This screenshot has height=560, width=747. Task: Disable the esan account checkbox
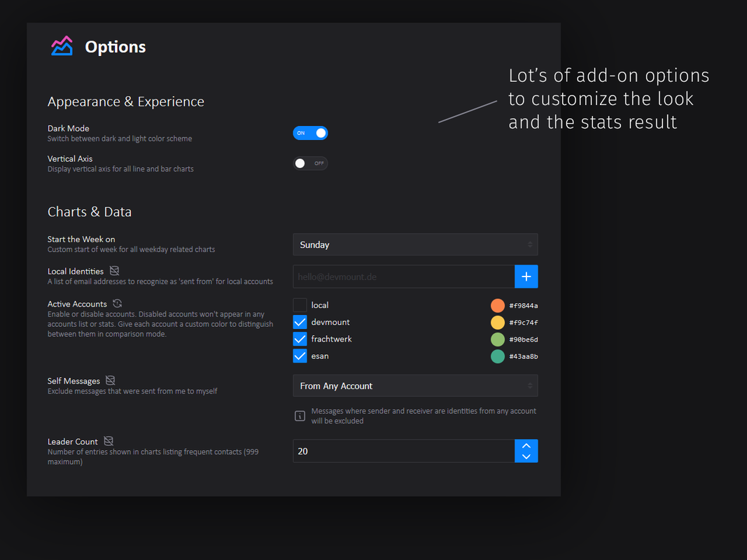tap(300, 356)
